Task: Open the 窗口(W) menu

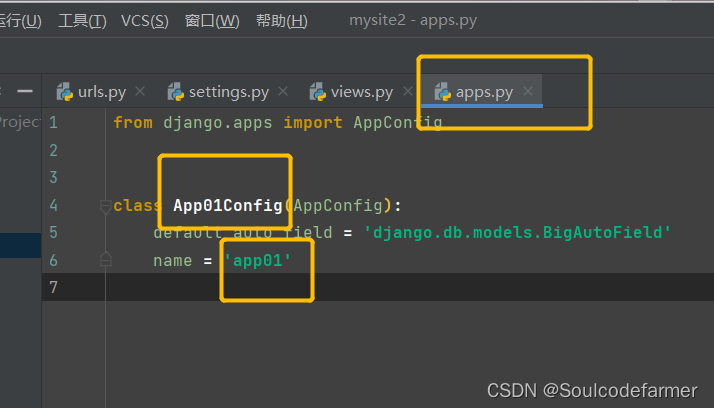Action: [x=212, y=21]
